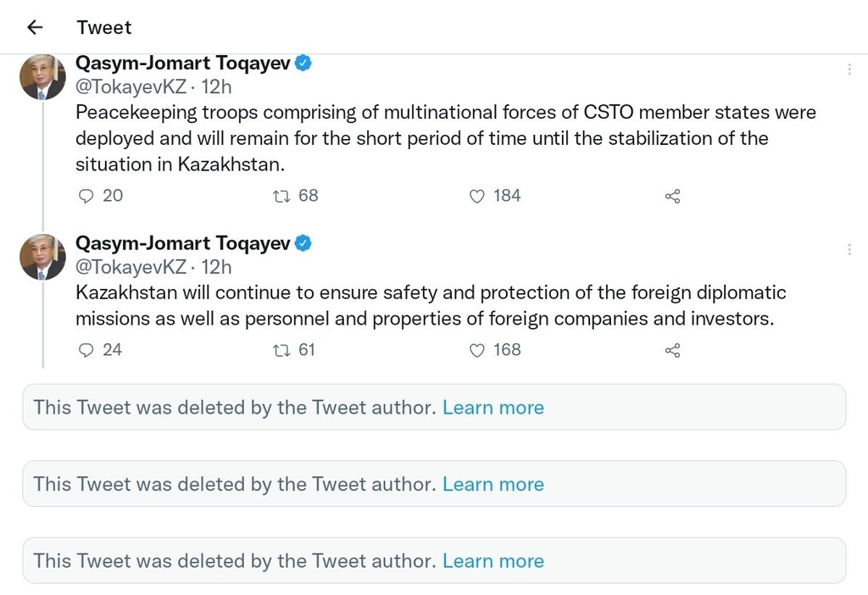868x595 pixels.
Task: Click Learn more on first deleted tweet
Action: coord(493,408)
